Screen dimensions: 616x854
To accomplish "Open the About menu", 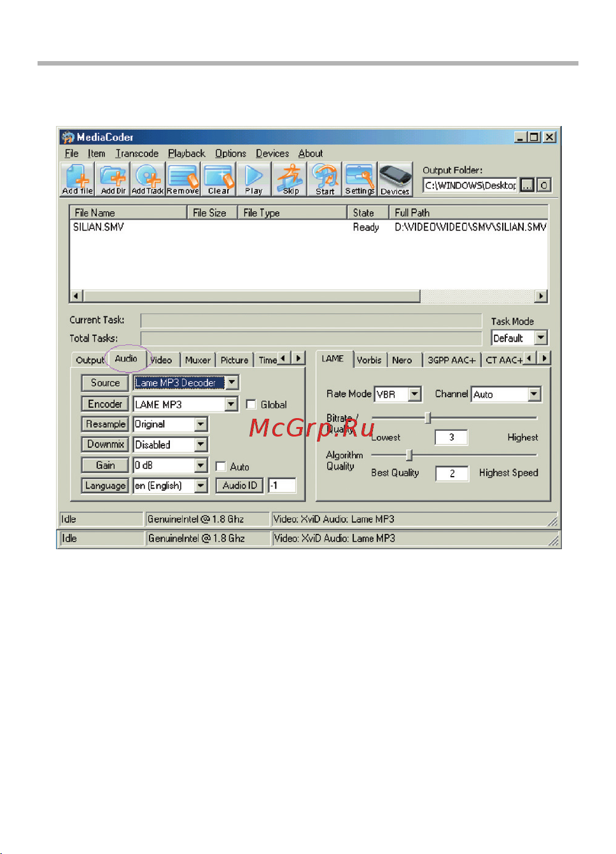I will [311, 153].
